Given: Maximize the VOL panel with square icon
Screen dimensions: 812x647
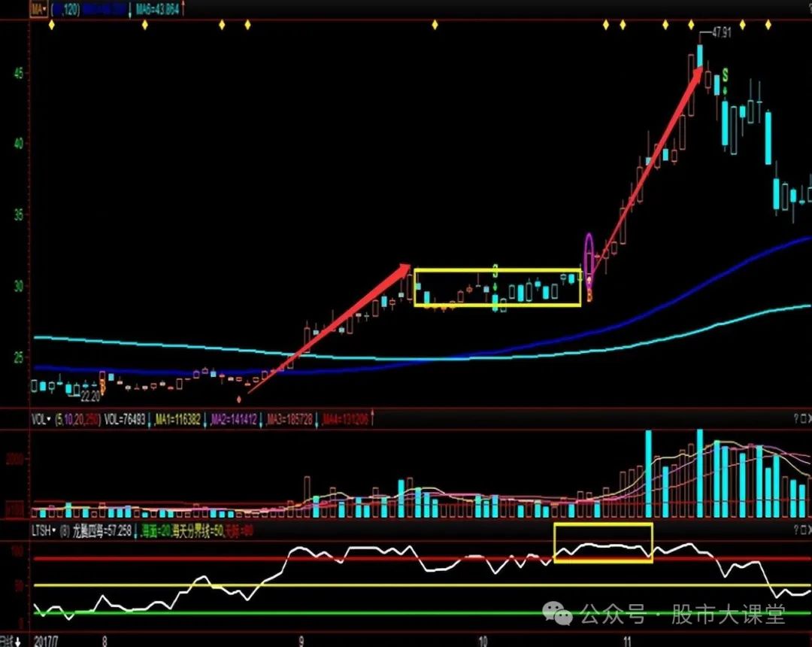Looking at the screenshot, I should pos(802,418).
